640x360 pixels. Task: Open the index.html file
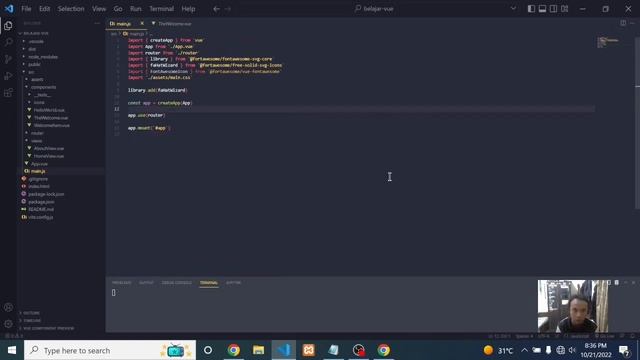pos(39,187)
